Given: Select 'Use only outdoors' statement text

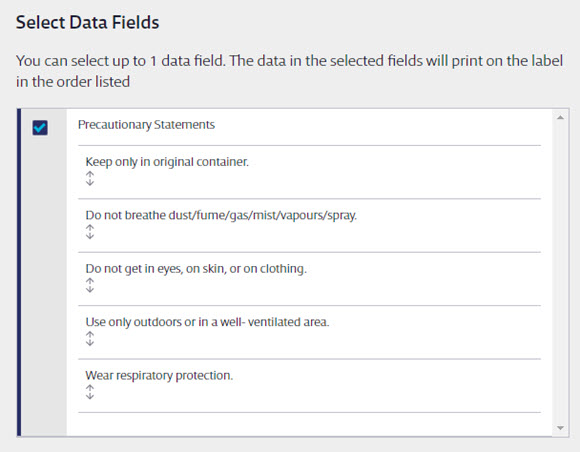Looking at the screenshot, I should pyautogui.click(x=207, y=322).
